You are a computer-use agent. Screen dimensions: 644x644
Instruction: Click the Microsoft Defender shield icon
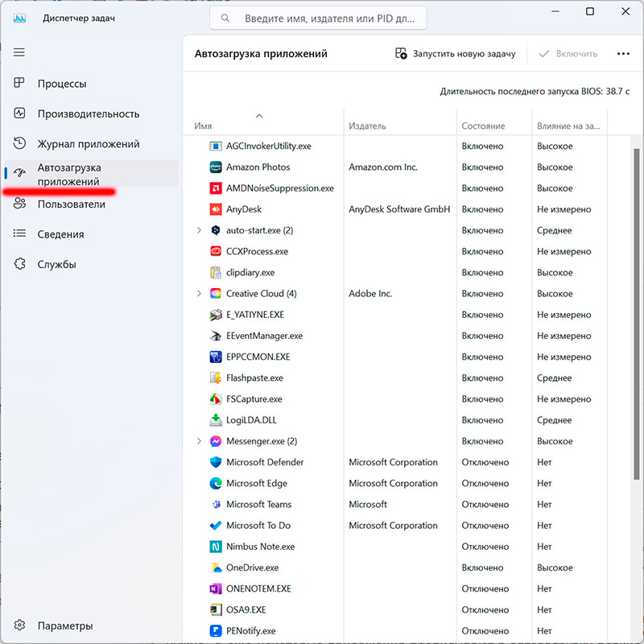[215, 462]
